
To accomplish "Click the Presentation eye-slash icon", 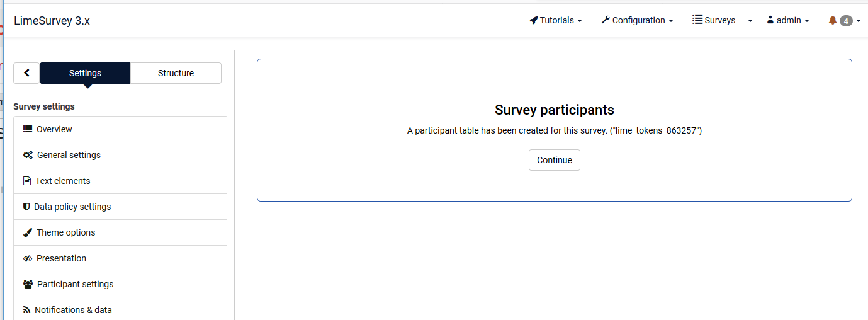I will tap(28, 258).
